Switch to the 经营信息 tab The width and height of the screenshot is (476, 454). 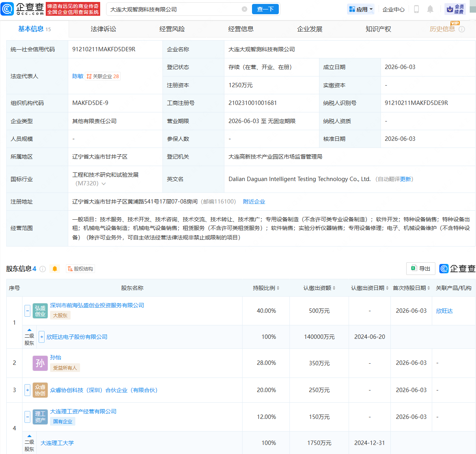241,29
